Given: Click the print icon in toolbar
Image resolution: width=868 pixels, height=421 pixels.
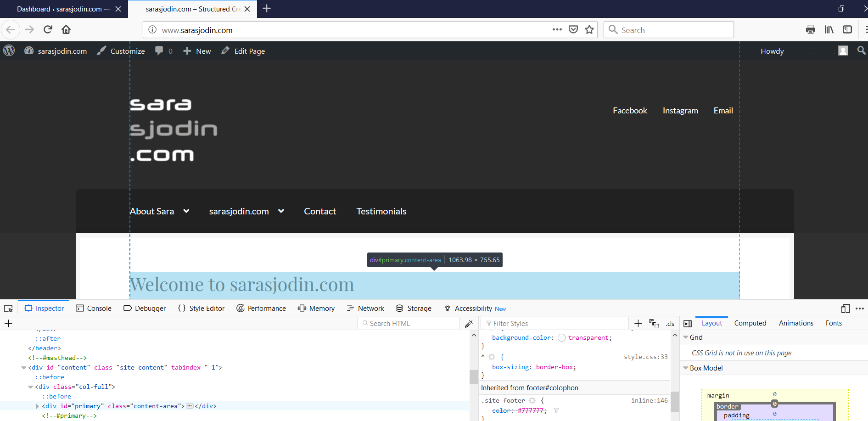Looking at the screenshot, I should 811,30.
